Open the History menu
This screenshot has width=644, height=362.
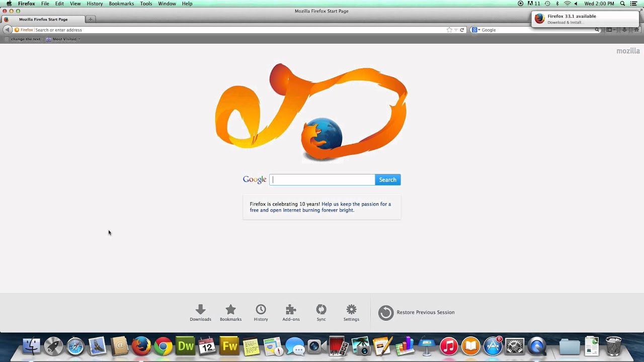[95, 4]
